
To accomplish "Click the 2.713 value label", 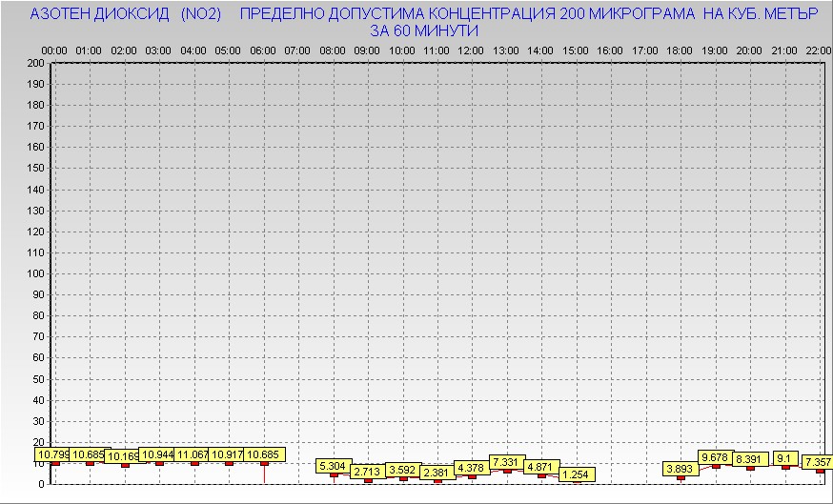I will [x=367, y=472].
